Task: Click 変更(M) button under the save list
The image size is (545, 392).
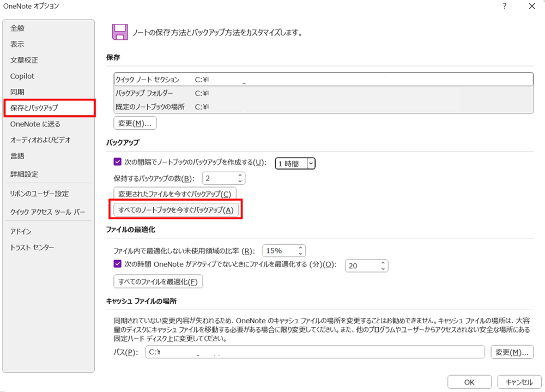Action: point(135,123)
